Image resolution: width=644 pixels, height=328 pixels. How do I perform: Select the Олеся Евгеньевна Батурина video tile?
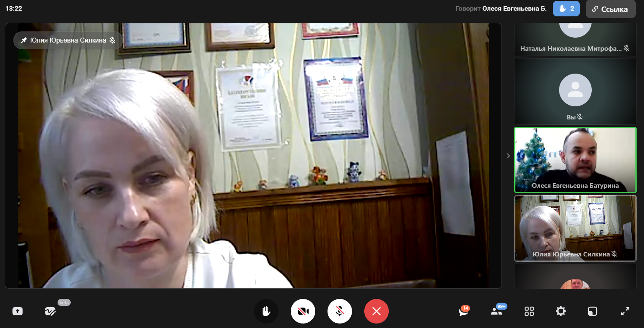pyautogui.click(x=575, y=160)
